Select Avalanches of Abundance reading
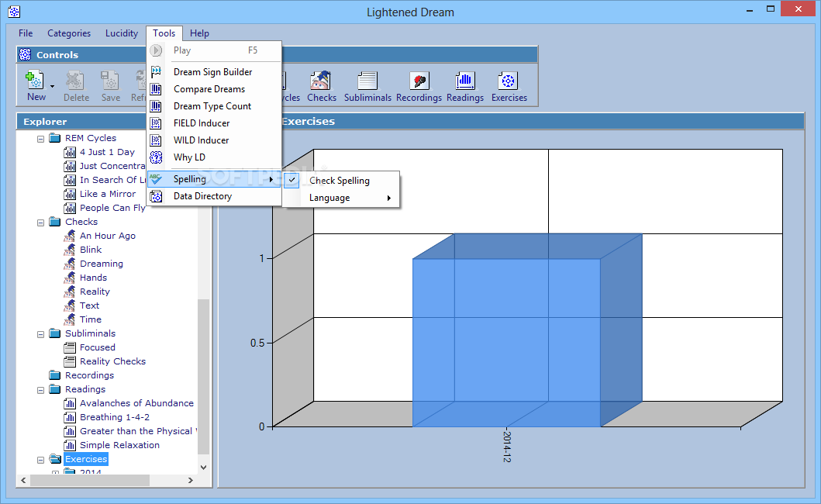The height and width of the screenshot is (504, 821). (x=136, y=403)
